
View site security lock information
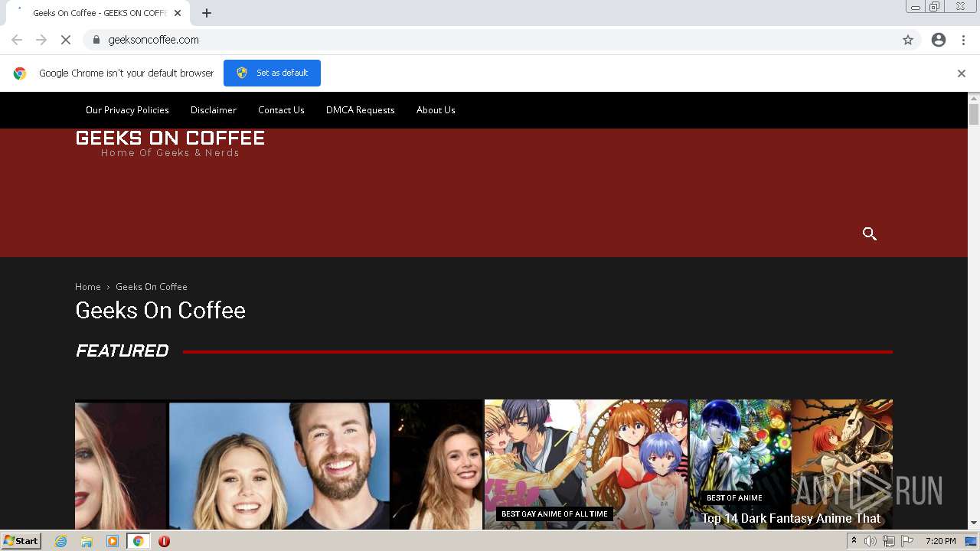[96, 40]
